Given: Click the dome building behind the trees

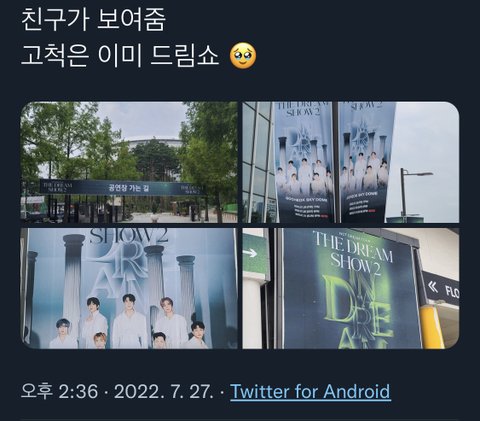Looking at the screenshot, I should (155, 143).
